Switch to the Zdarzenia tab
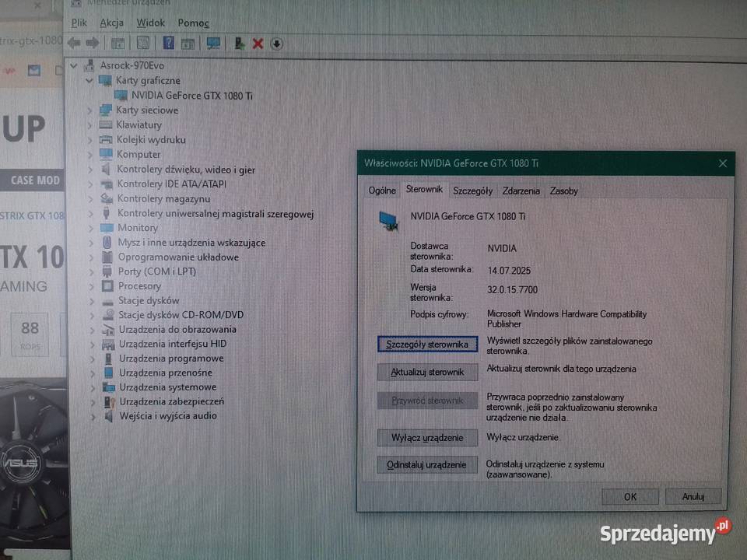Screen dimensions: 747x560 pyautogui.click(x=521, y=191)
